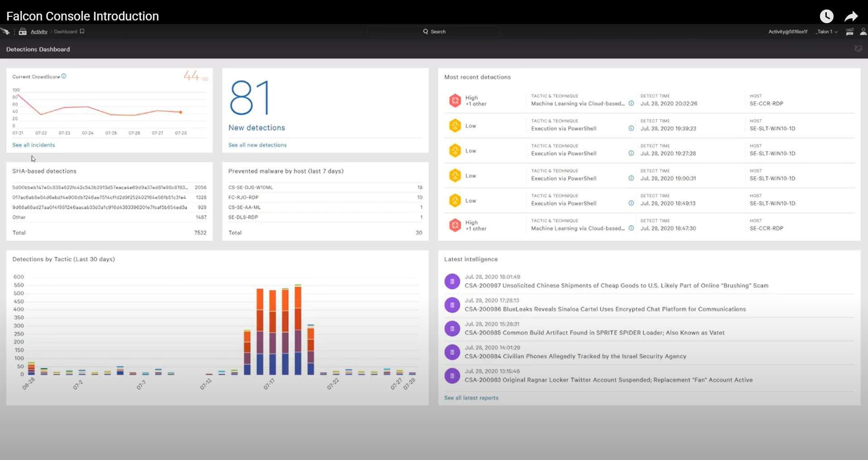Click the technique info icon on the 18:47:30 row

tap(631, 228)
